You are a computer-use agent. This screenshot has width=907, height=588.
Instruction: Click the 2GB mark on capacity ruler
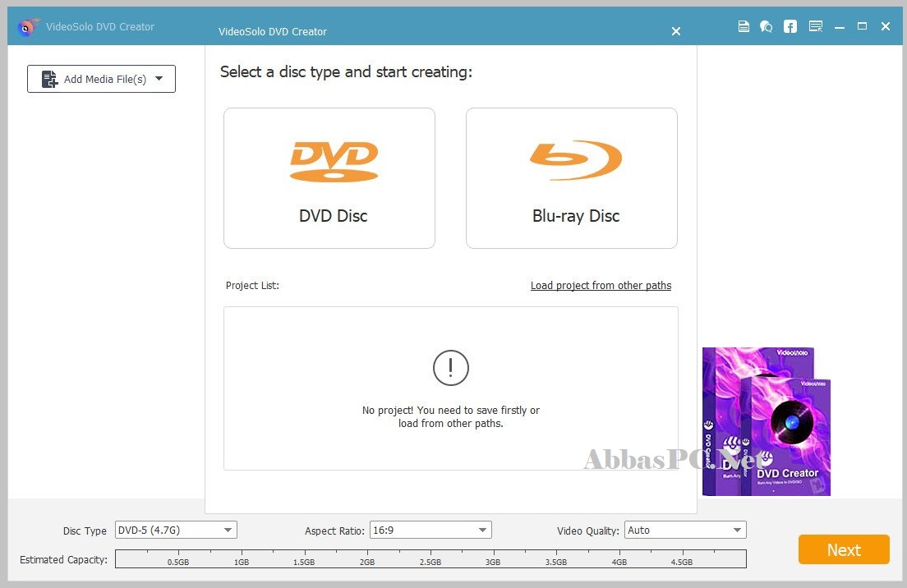coord(367,562)
